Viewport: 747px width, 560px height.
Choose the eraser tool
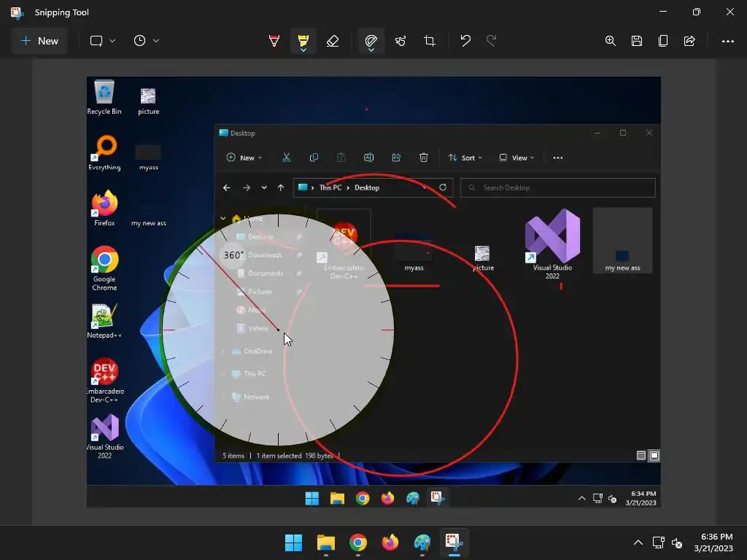click(333, 41)
